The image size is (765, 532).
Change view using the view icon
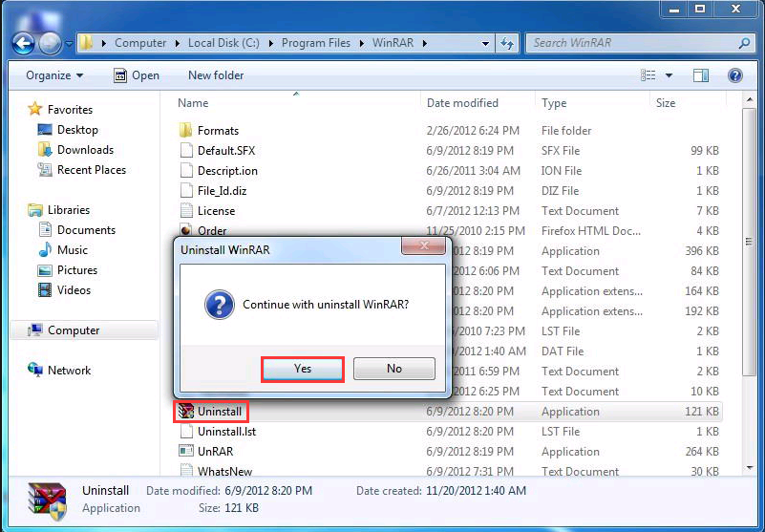648,75
